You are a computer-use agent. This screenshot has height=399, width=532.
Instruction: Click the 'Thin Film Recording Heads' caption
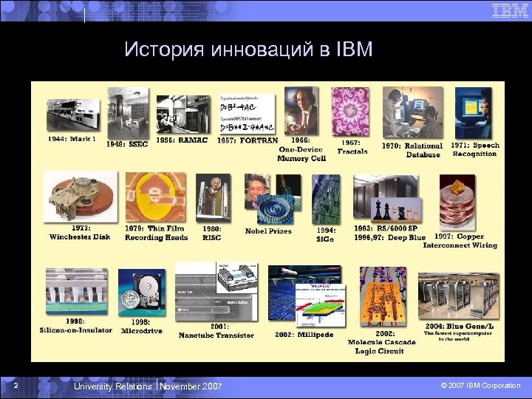coord(157,233)
